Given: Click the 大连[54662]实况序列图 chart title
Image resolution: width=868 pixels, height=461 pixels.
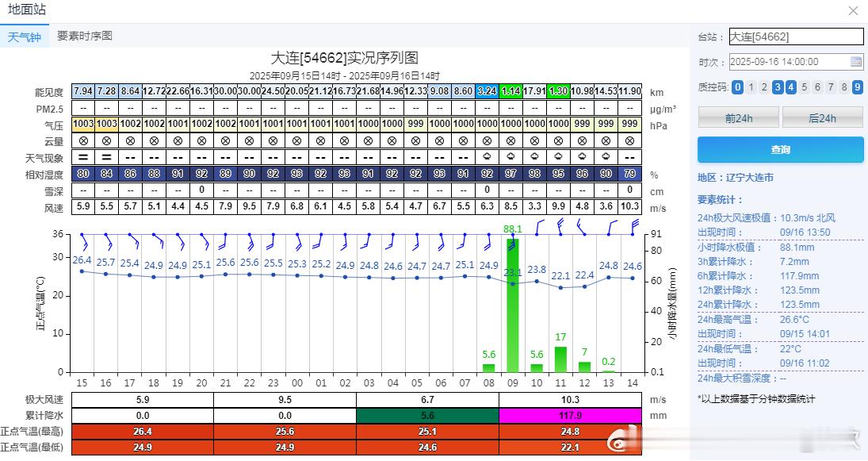Looking at the screenshot, I should point(344,58).
